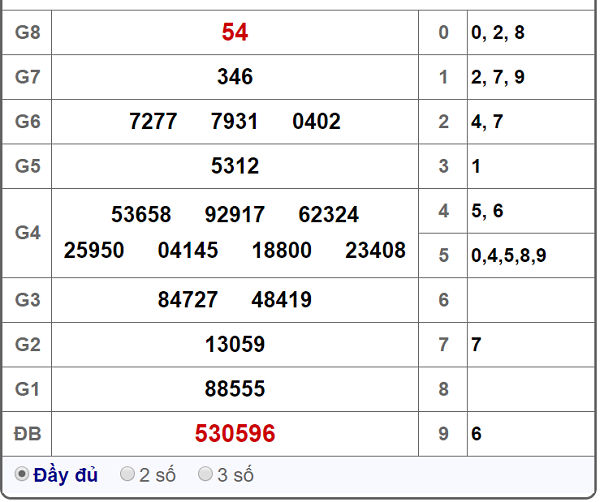This screenshot has height=502, width=600.
Task: Click the G4 row label
Action: point(27,232)
